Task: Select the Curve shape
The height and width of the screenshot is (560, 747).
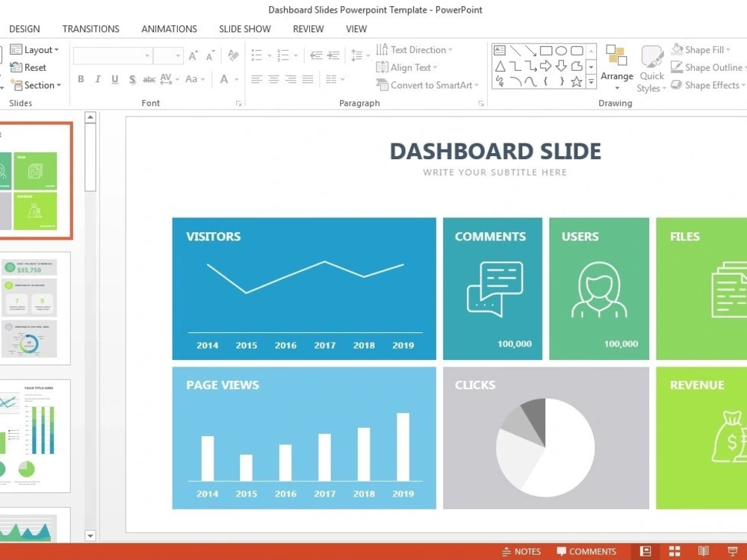Action: click(x=530, y=81)
